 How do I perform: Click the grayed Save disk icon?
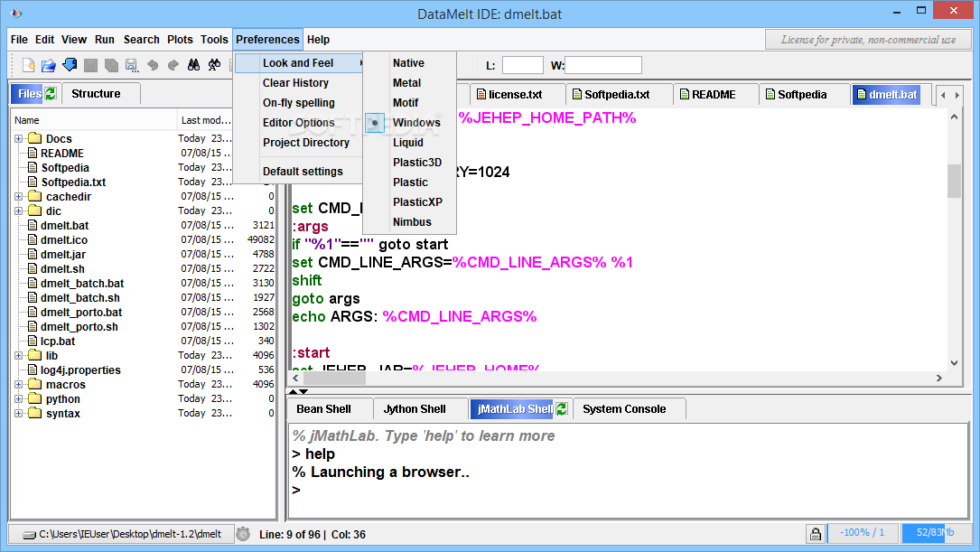(90, 65)
